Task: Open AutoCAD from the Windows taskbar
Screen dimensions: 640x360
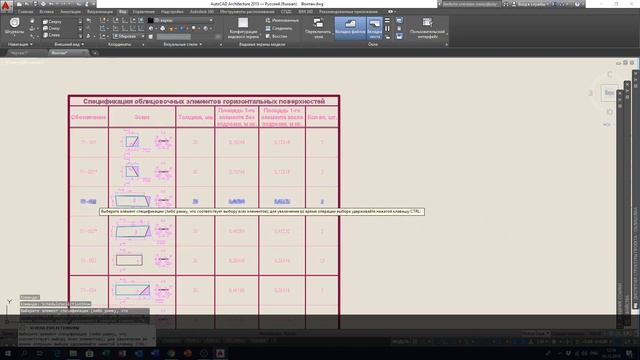Action: point(220,353)
